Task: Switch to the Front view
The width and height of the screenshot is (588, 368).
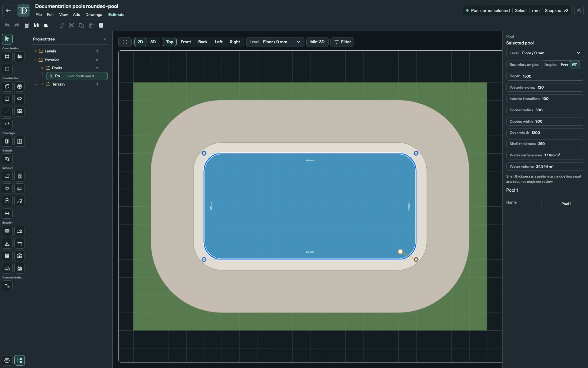Action: (x=186, y=42)
